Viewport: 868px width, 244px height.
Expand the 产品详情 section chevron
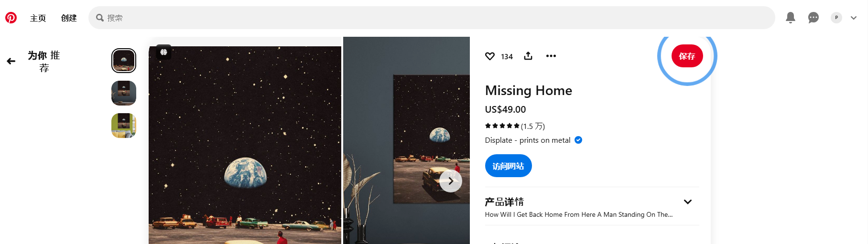[x=688, y=202]
